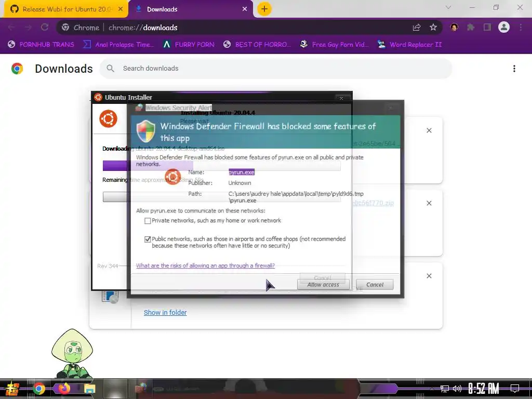Screen dimensions: 532x399
Task: Close the Release Wubi GitHub tab
Action: [x=121, y=9]
